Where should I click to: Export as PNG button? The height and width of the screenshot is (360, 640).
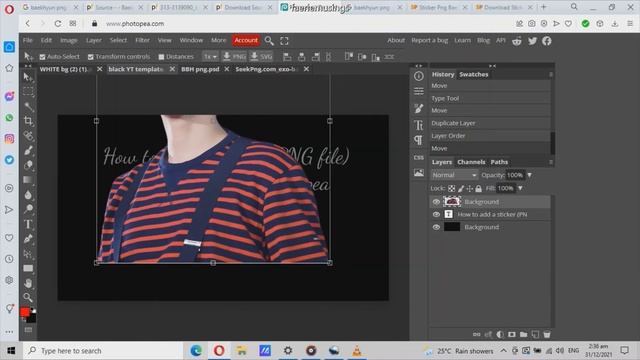point(234,57)
